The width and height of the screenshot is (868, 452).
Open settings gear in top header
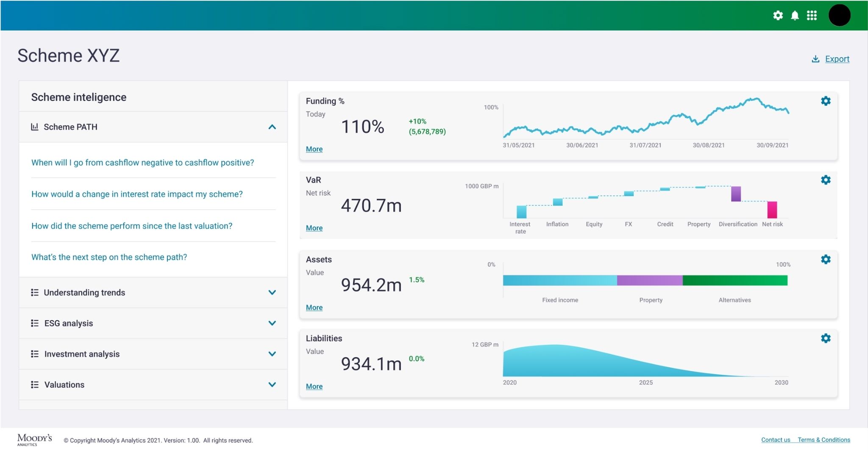coord(778,16)
